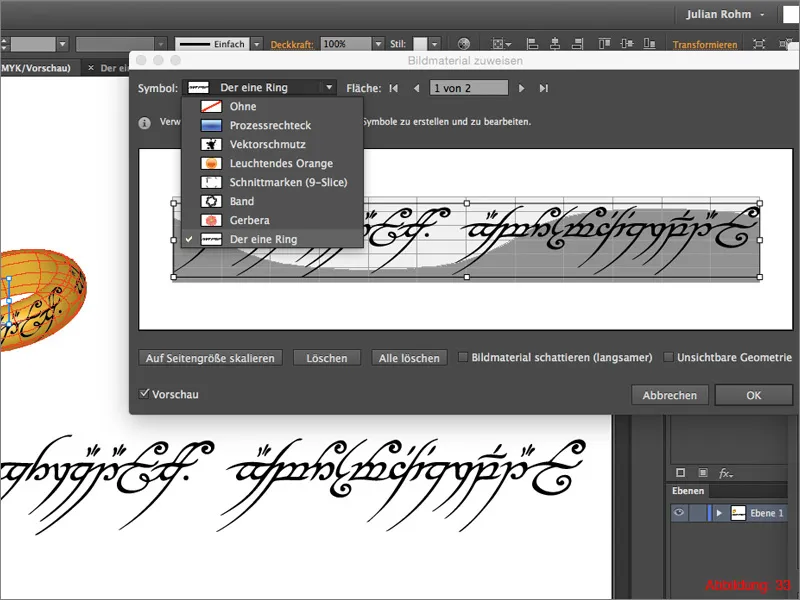The image size is (800, 600).
Task: Jump to last surface button
Action: click(544, 88)
